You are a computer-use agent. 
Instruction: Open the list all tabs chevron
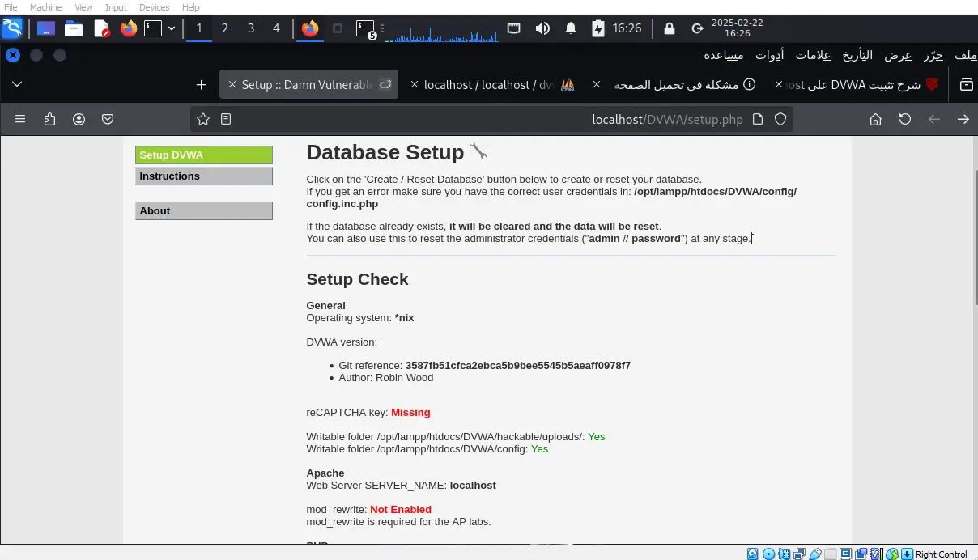[x=17, y=84]
